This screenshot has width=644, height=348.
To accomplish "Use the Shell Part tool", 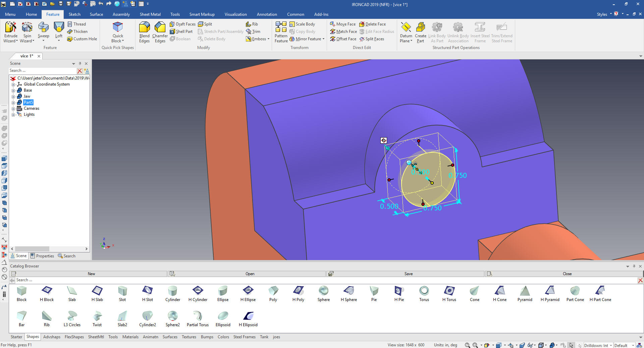I will tap(181, 32).
